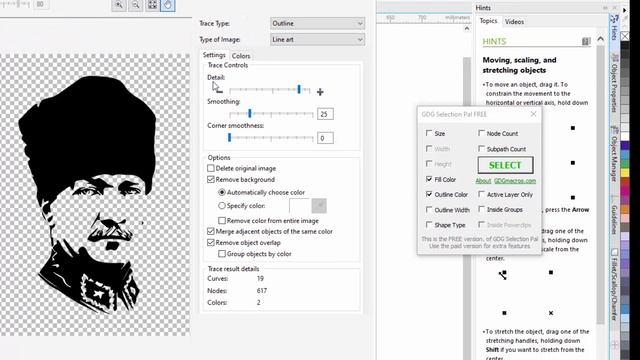Click the eyedropper button beside Specify color
Viewport: 640px width, 360px height.
319,206
